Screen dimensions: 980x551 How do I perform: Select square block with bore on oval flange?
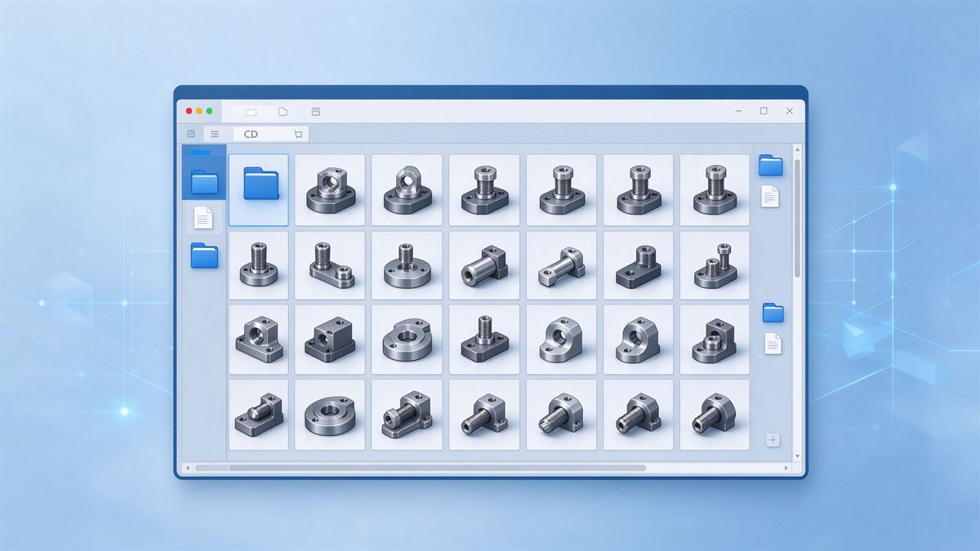pos(330,189)
